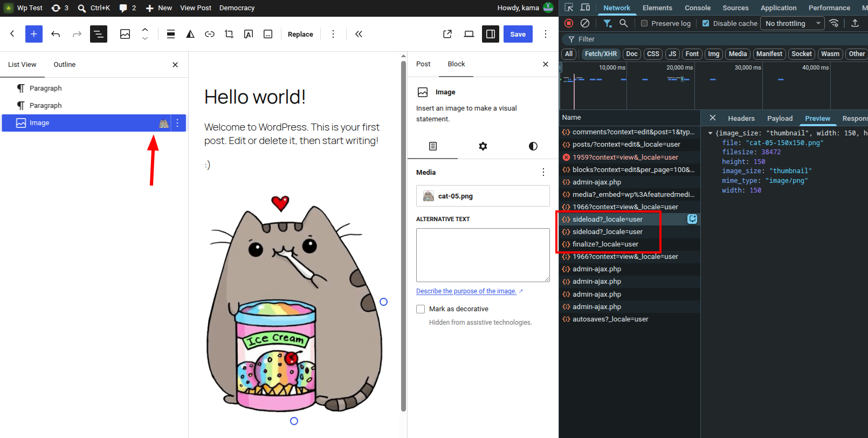View the post in a new tab
Screen dimensions: 868x438
click(x=447, y=34)
